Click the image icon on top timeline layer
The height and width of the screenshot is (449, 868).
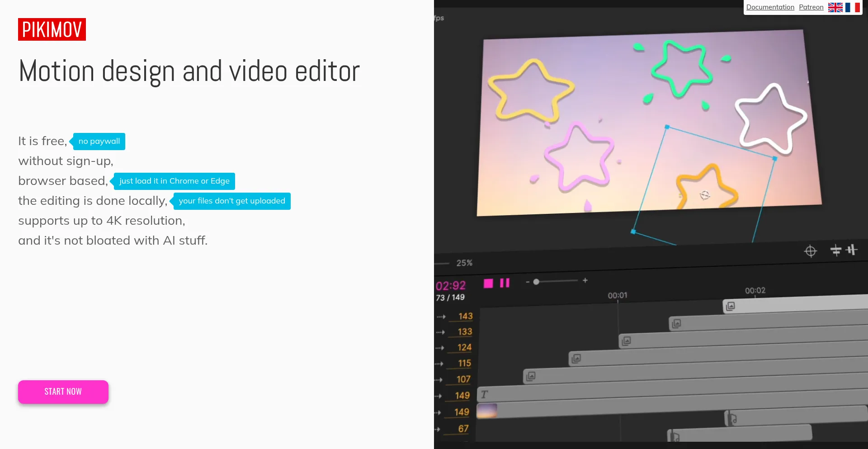pos(730,306)
